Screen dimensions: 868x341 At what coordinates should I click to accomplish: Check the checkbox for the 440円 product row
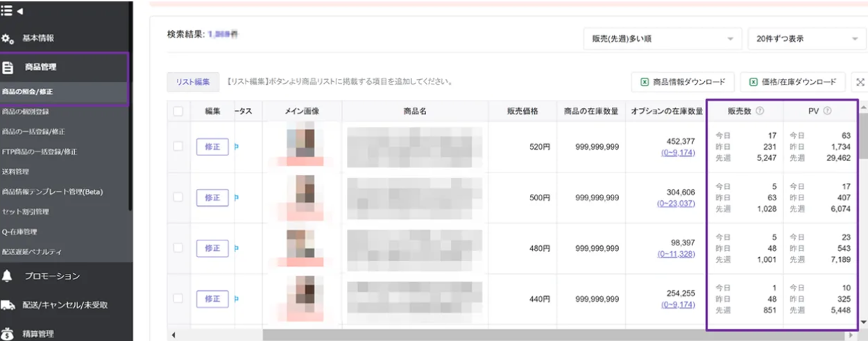point(178,298)
